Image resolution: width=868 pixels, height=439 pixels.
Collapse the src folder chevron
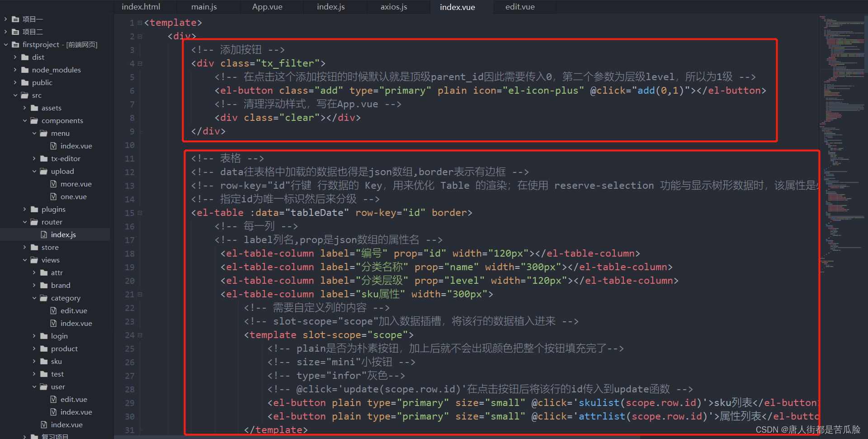coord(15,95)
